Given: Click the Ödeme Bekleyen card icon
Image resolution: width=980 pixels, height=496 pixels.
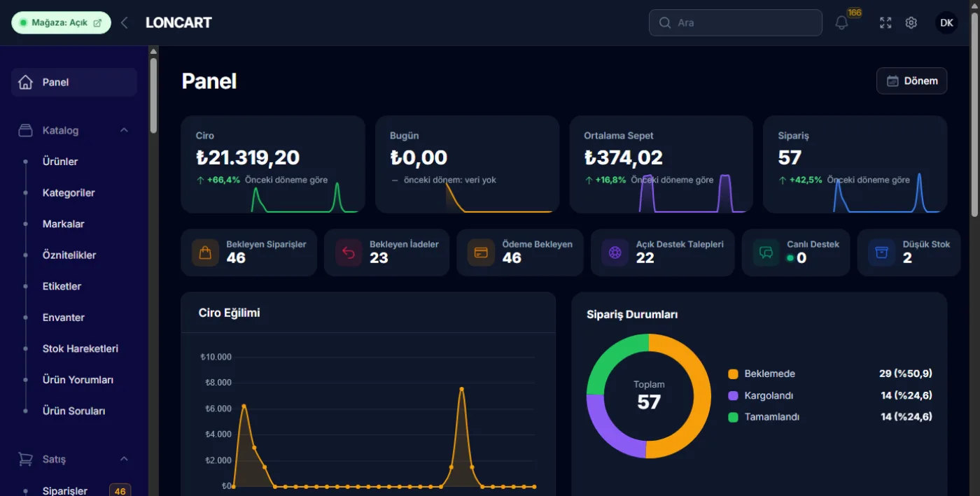Looking at the screenshot, I should (481, 253).
